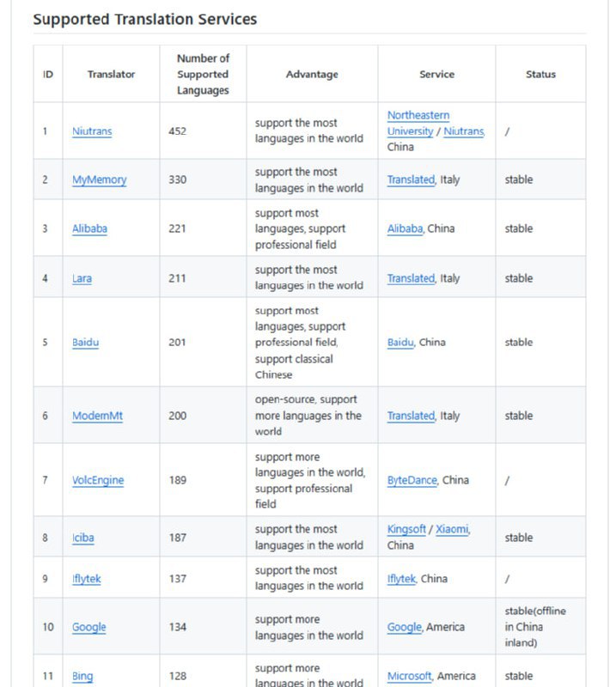Click the Status column header
The height and width of the screenshot is (687, 616).
point(540,74)
